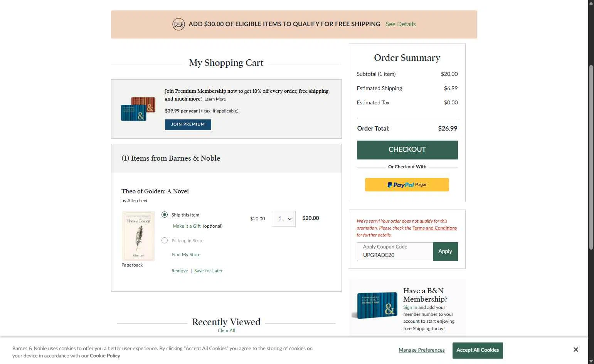
Task: Click the Make It a Gift link
Action: [187, 226]
